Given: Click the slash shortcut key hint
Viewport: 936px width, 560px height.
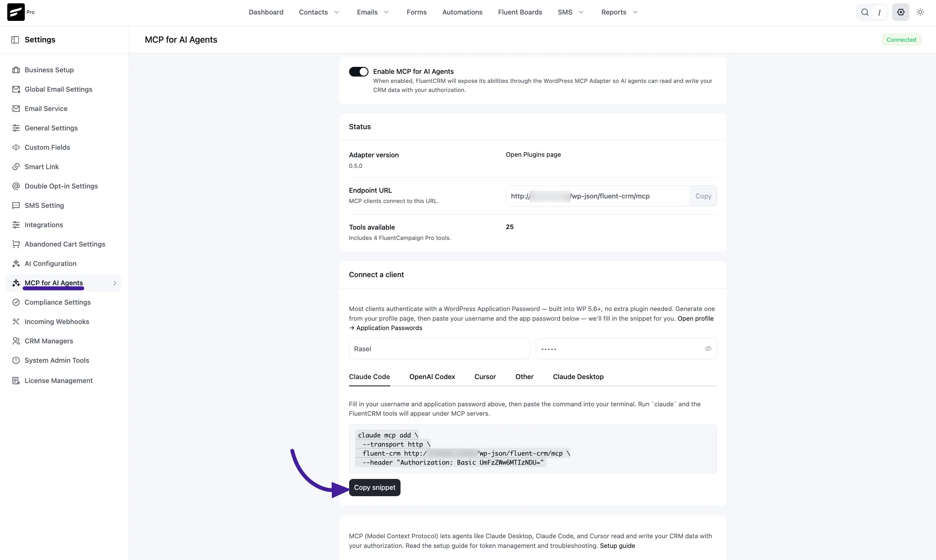Looking at the screenshot, I should [x=879, y=12].
